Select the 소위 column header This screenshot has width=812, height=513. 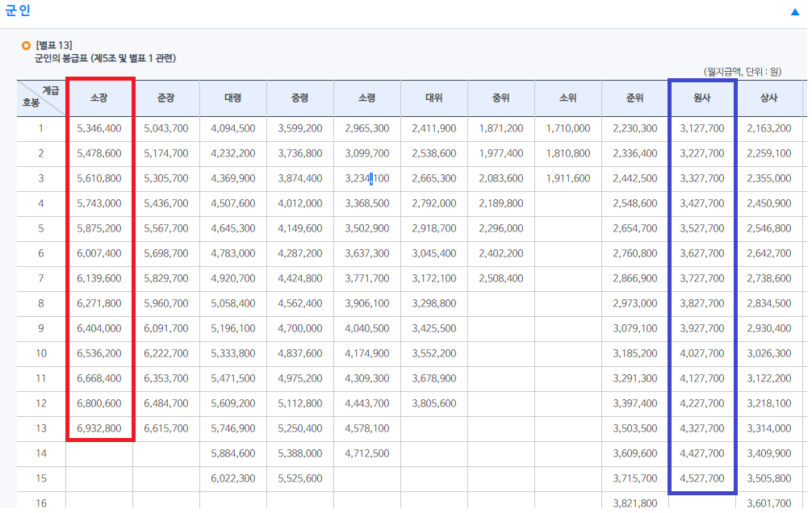click(x=568, y=98)
